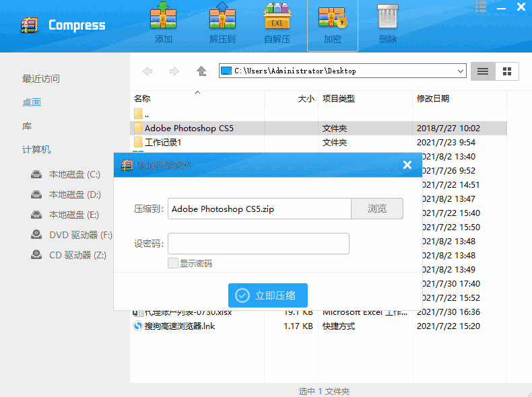This screenshot has width=532, height=397.
Task: Click date 2018/7/27 10:02
Action: pos(448,128)
